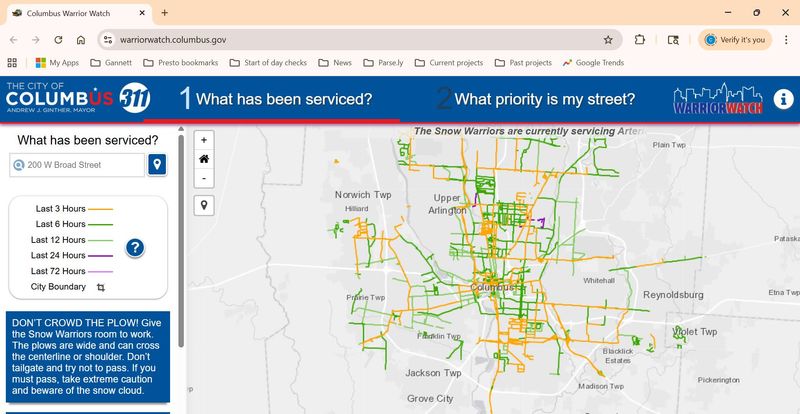Zoom out of the map with minus button
800x414 pixels.
tap(204, 178)
